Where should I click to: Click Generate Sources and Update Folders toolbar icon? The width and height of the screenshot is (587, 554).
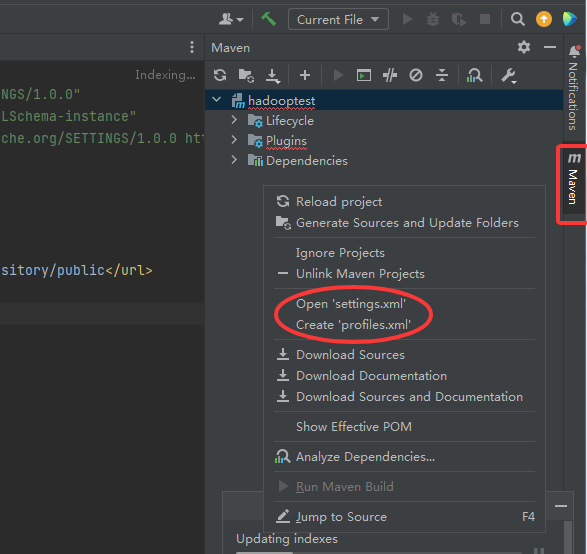pos(246,75)
